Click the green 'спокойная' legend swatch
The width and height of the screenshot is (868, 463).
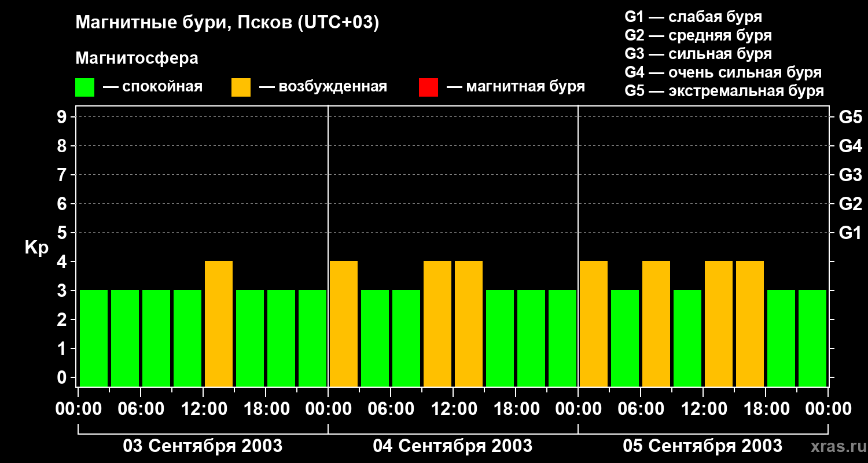click(84, 87)
